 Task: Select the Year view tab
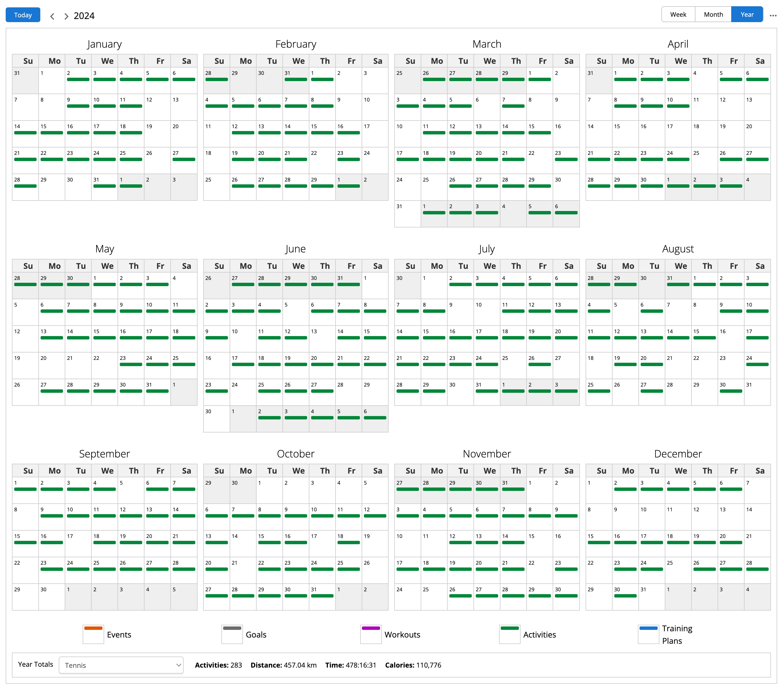[x=747, y=14]
